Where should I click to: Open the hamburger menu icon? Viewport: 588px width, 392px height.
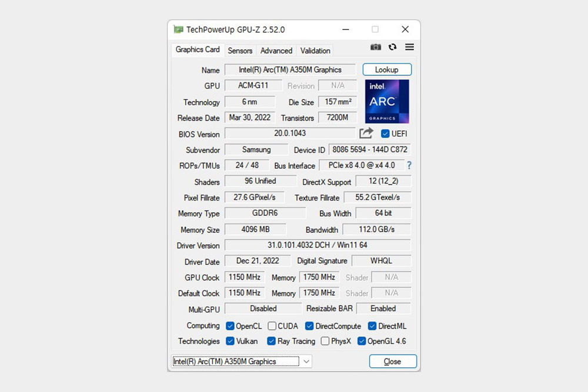click(x=409, y=47)
